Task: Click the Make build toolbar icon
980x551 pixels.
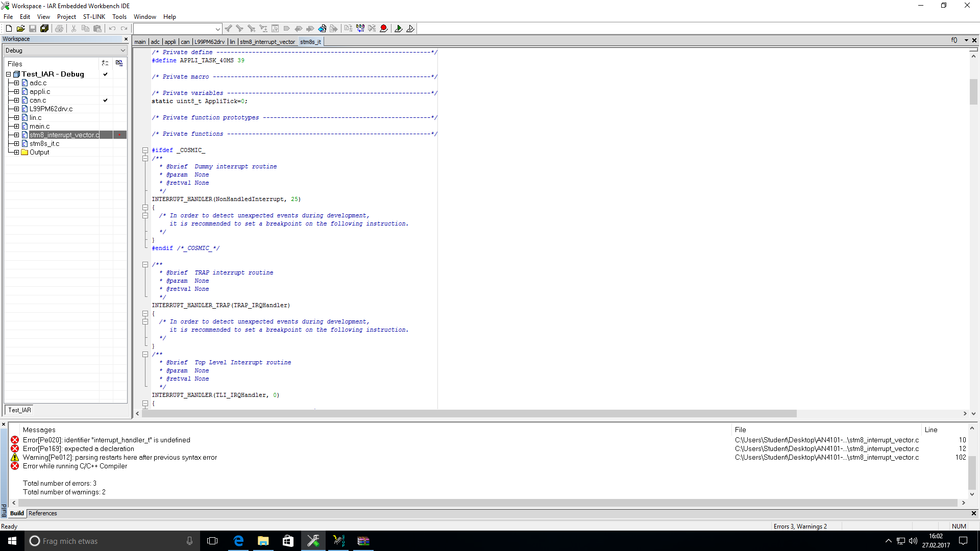Action: pyautogui.click(x=360, y=29)
